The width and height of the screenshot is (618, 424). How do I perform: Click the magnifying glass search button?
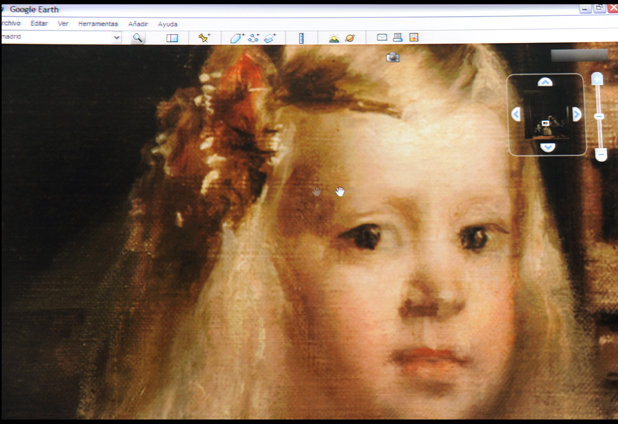click(x=138, y=38)
